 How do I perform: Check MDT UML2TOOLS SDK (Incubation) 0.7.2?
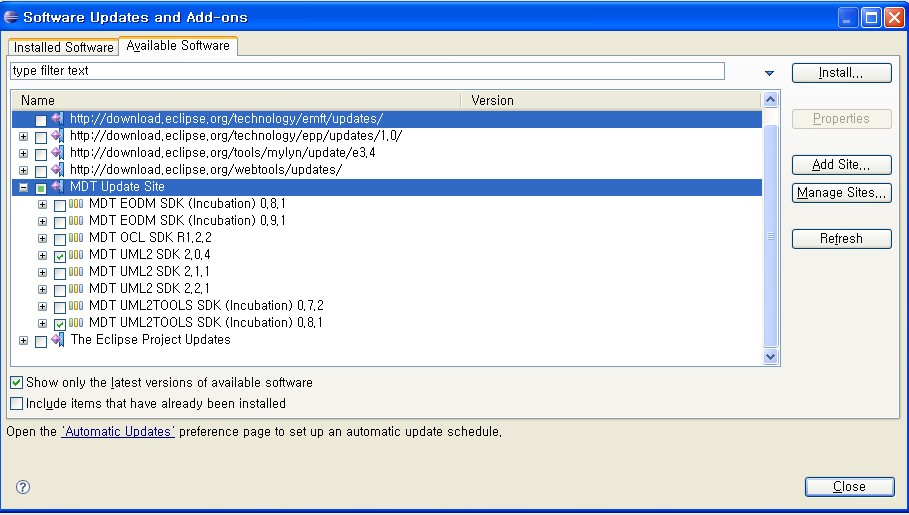[60, 307]
